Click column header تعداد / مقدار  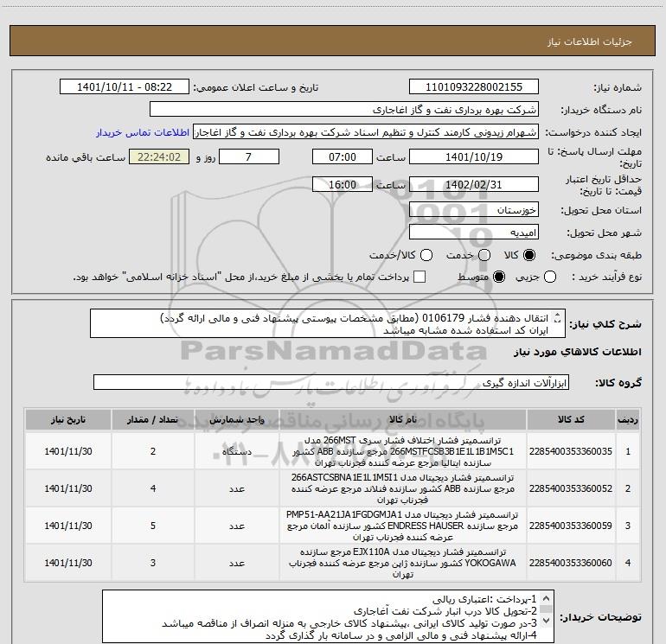(153, 420)
